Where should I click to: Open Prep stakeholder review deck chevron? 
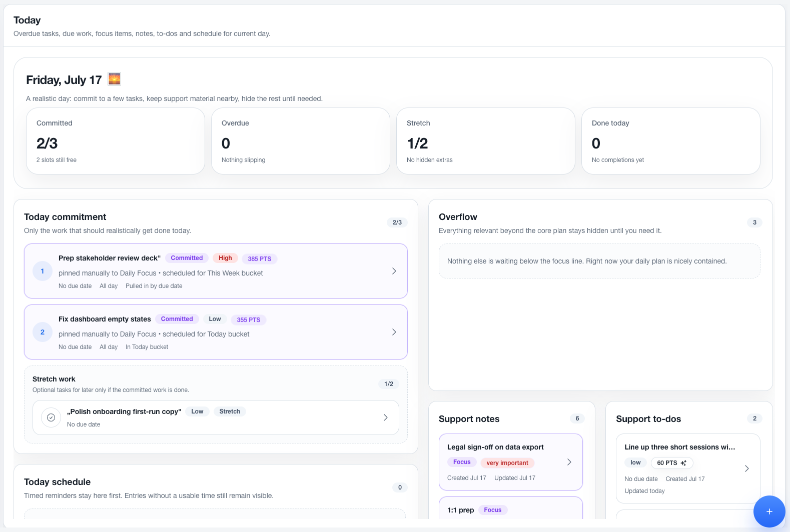click(394, 271)
